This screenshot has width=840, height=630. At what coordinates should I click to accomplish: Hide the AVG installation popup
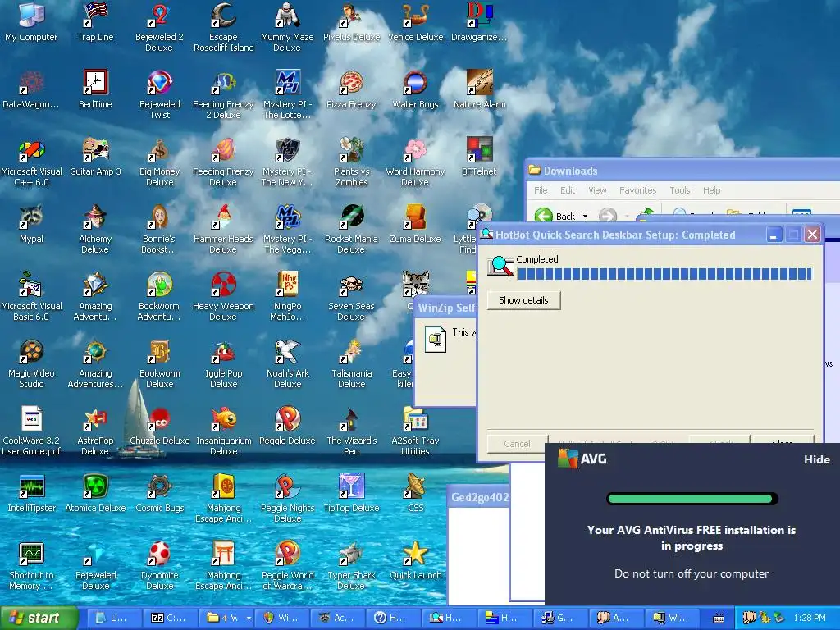point(816,459)
